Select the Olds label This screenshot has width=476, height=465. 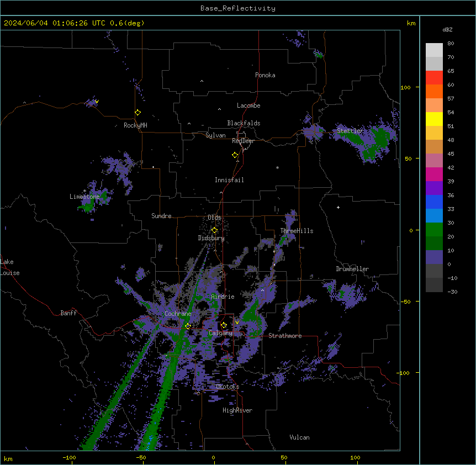click(x=214, y=218)
